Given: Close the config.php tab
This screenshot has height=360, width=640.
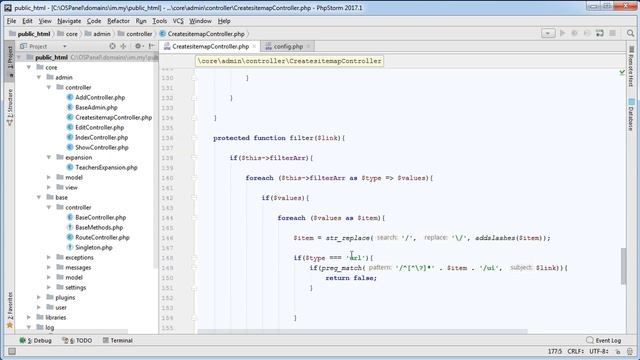Looking at the screenshot, I should (308, 47).
